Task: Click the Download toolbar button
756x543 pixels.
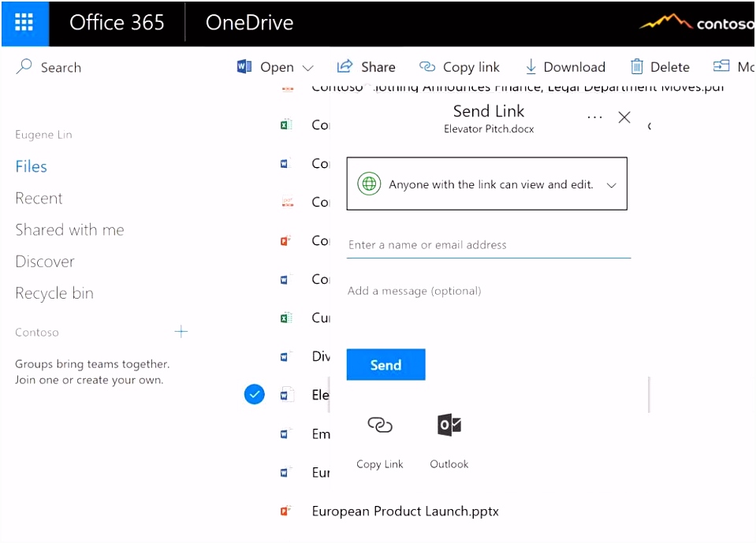Action: tap(565, 67)
